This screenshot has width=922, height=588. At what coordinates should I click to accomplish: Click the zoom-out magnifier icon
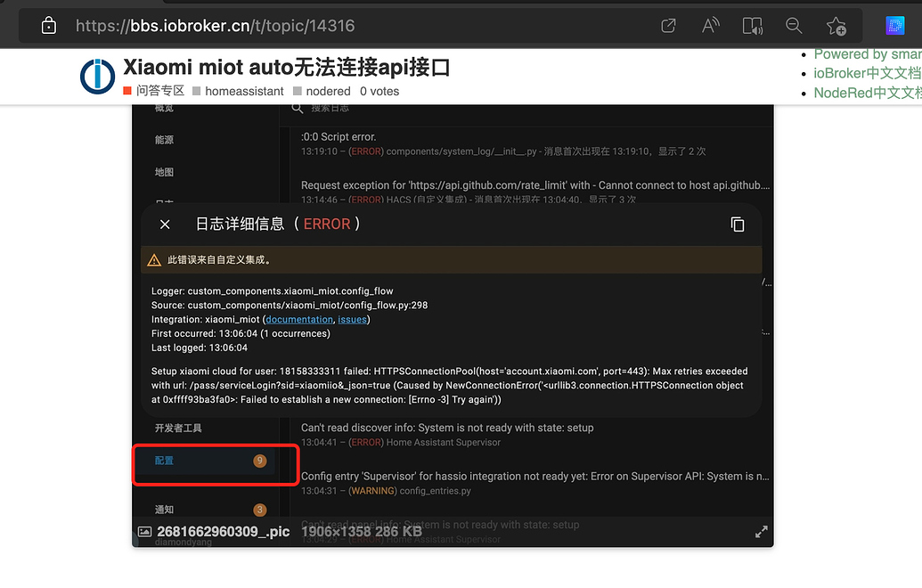pos(794,26)
